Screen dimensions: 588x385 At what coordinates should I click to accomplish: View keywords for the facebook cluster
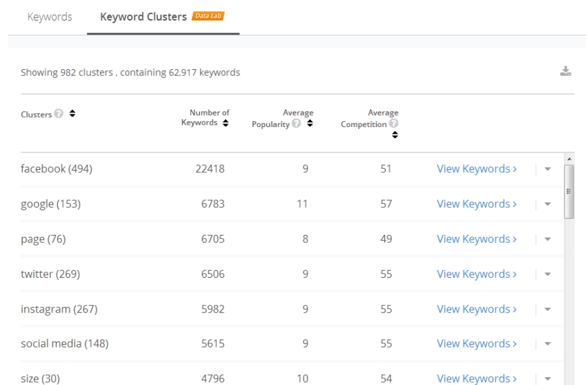click(x=477, y=169)
